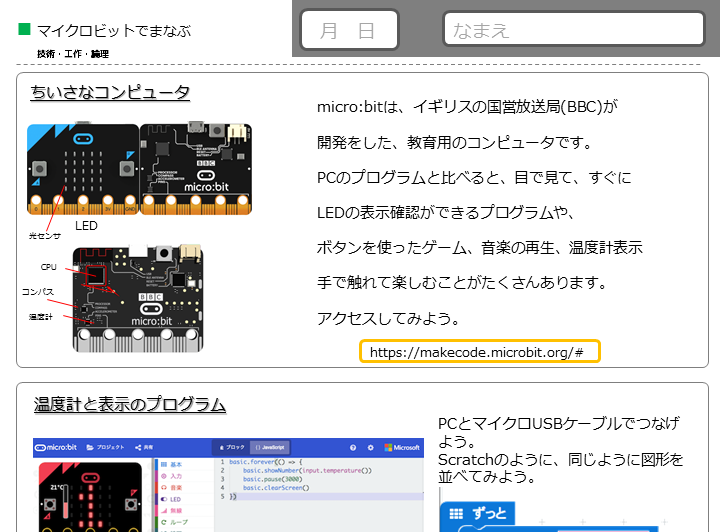Click code line basic.clearScreen()
The image size is (720, 532).
[276, 488]
